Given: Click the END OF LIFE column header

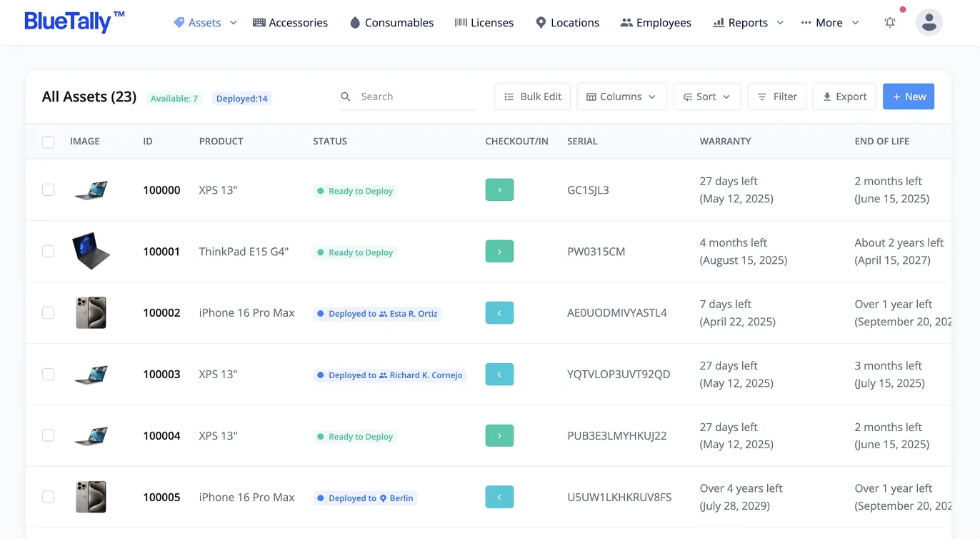Looking at the screenshot, I should 881,142.
